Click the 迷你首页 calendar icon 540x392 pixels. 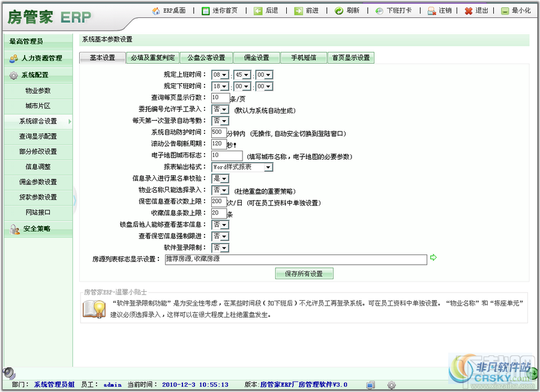[206, 11]
